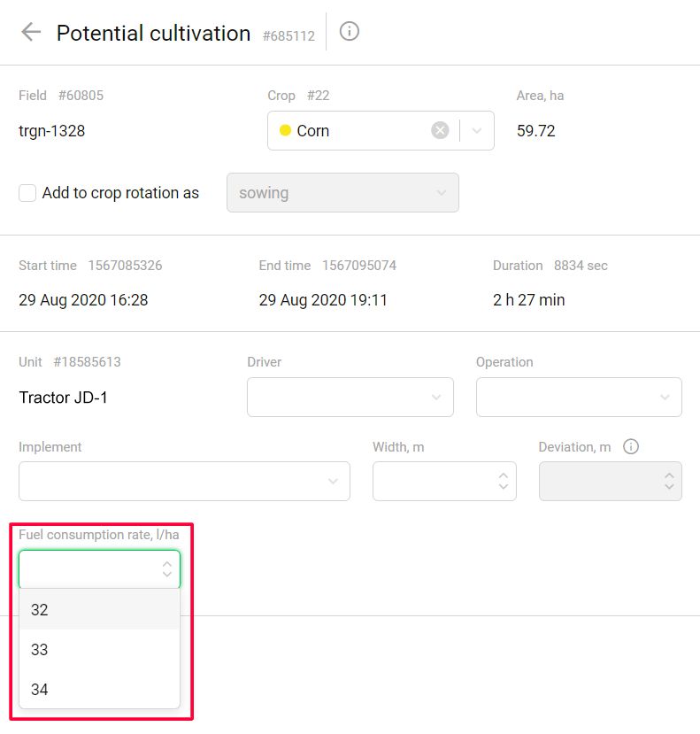The image size is (700, 734).
Task: Choose 34 in fuel rate list
Action: tap(99, 689)
